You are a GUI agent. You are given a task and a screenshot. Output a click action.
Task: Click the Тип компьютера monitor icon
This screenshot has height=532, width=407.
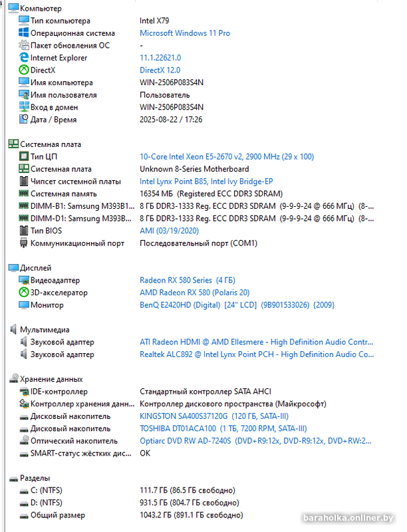(x=24, y=21)
